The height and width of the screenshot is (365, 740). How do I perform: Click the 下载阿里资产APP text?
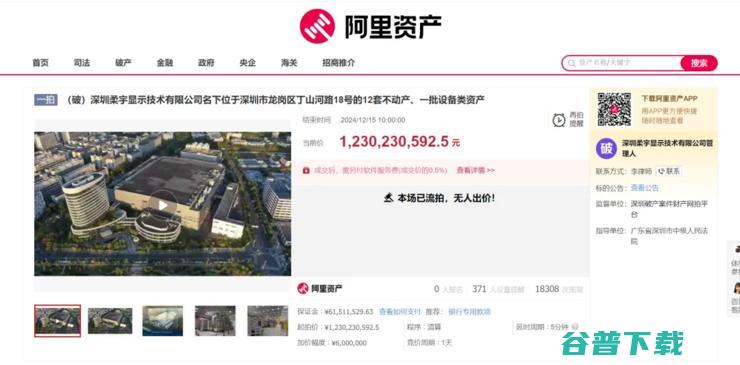coord(669,99)
